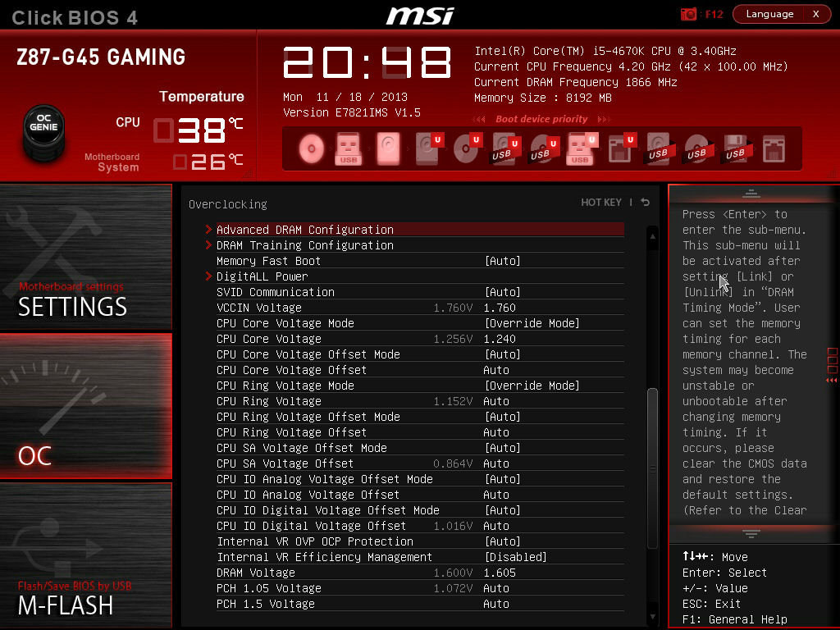Change CPU SA Voltage Offset Mode [Auto]
The height and width of the screenshot is (630, 840).
pyautogui.click(x=503, y=448)
